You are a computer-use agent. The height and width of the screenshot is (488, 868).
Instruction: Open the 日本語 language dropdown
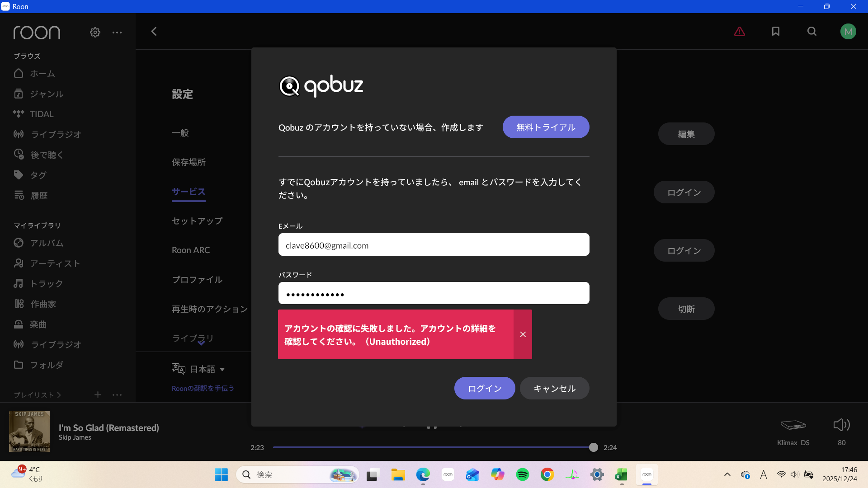(x=207, y=369)
